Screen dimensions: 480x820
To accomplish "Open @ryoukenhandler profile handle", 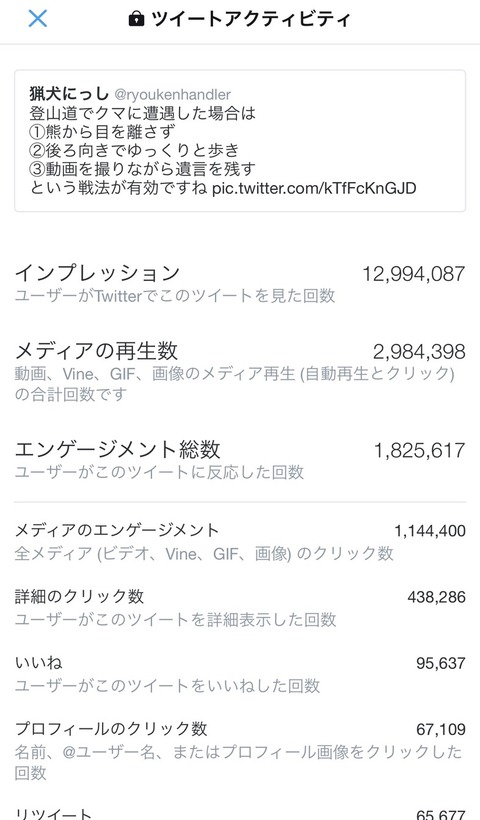I will 172,95.
